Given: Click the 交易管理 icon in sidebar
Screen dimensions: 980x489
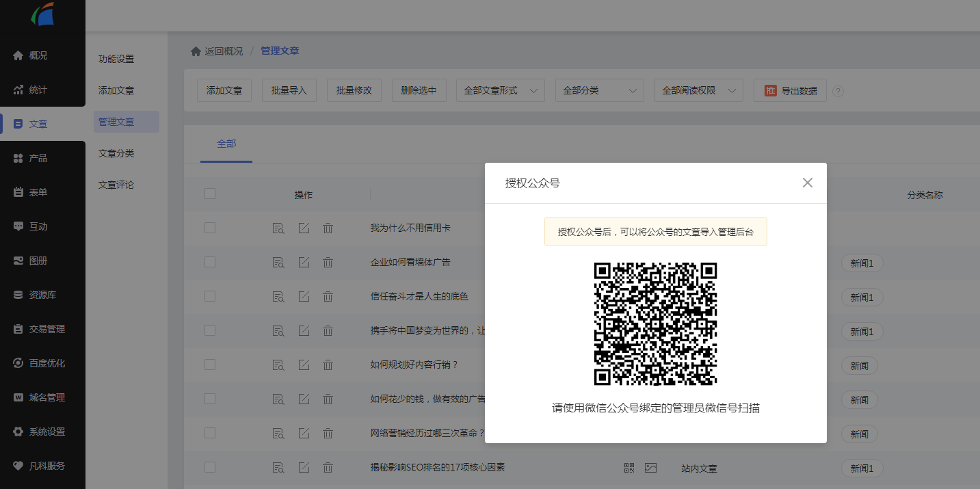Looking at the screenshot, I should (x=18, y=329).
